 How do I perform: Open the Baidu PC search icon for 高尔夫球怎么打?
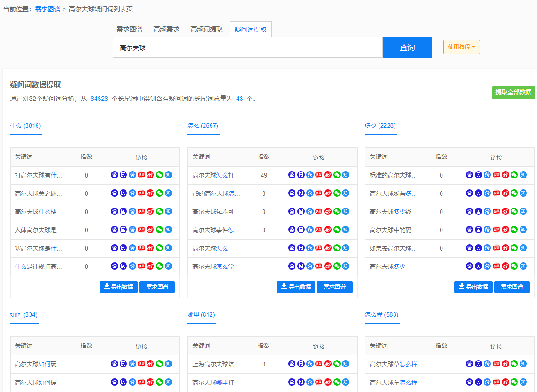click(291, 175)
